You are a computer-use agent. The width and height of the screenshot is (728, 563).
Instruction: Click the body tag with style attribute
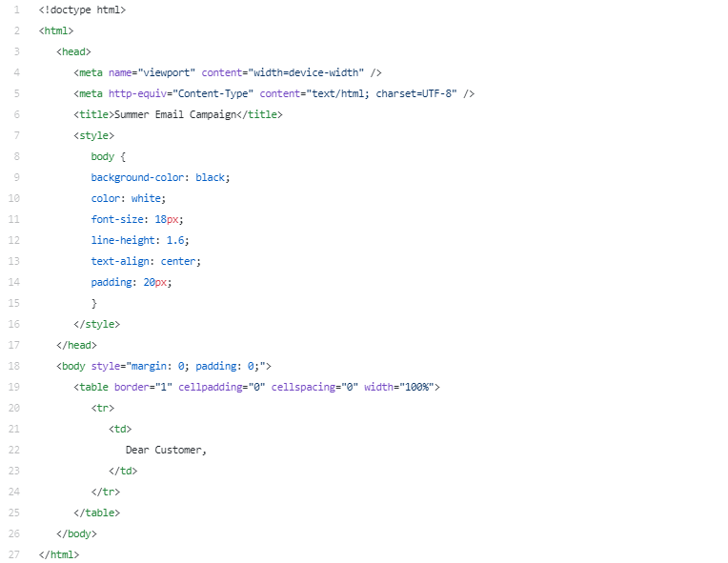pyautogui.click(x=164, y=366)
